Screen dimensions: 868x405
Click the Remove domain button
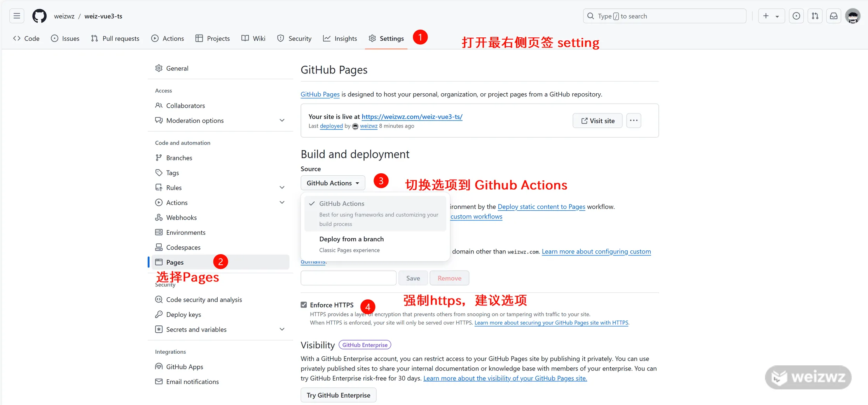coord(449,278)
